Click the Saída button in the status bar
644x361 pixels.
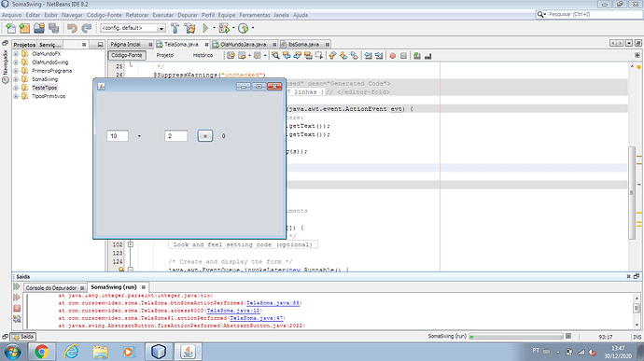point(23,337)
